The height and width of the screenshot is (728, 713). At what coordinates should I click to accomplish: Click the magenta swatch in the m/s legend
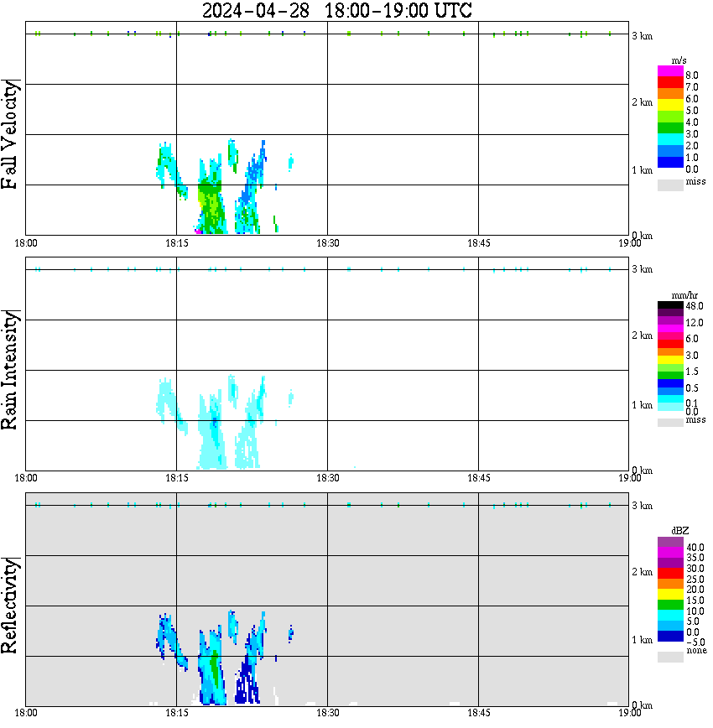pyautogui.click(x=670, y=71)
